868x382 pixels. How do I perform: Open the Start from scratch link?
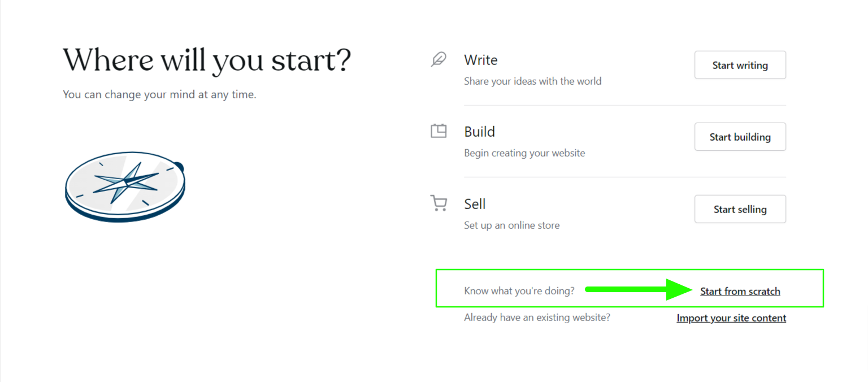(740, 292)
